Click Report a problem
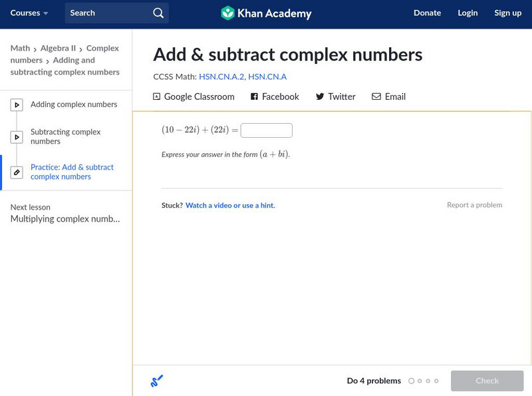Screen dimensions: 532x396 [x=474, y=205]
